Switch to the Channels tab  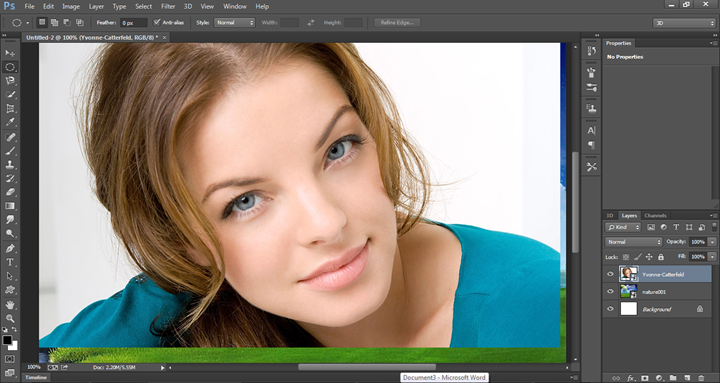655,215
